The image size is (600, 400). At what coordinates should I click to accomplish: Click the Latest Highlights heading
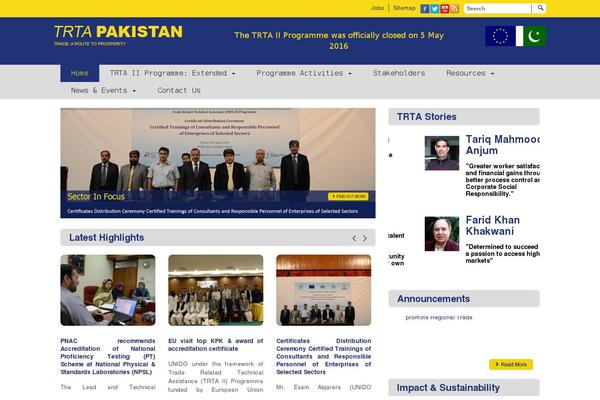[106, 238]
